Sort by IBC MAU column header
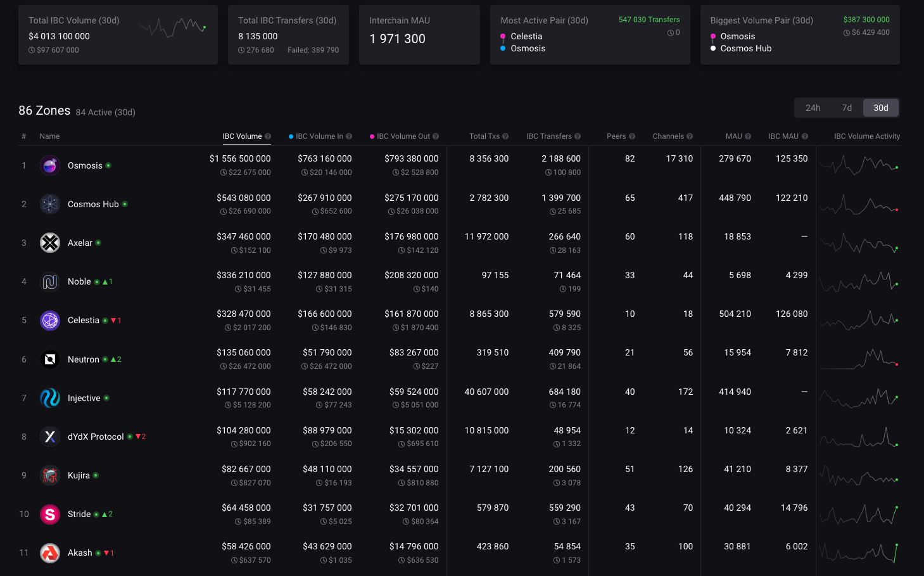 (783, 136)
